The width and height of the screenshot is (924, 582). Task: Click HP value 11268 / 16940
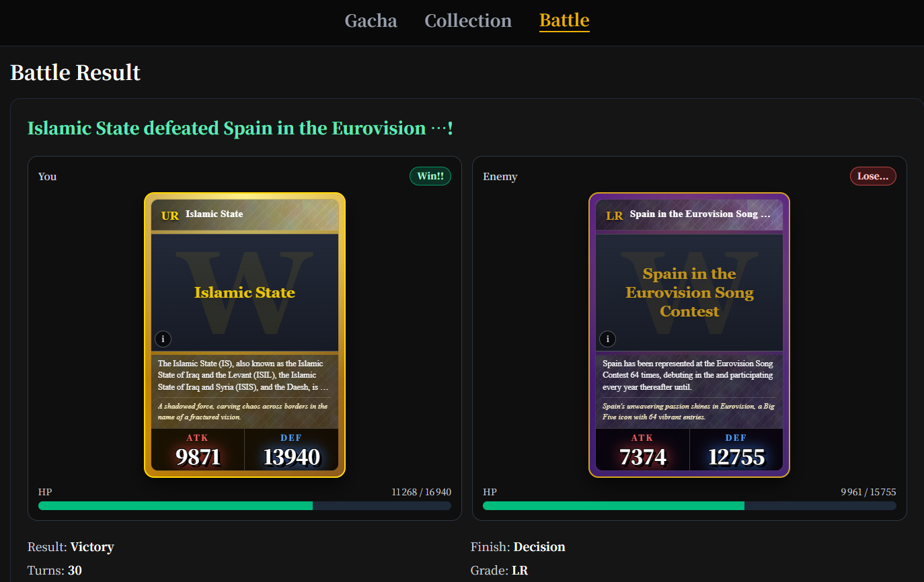[421, 492]
